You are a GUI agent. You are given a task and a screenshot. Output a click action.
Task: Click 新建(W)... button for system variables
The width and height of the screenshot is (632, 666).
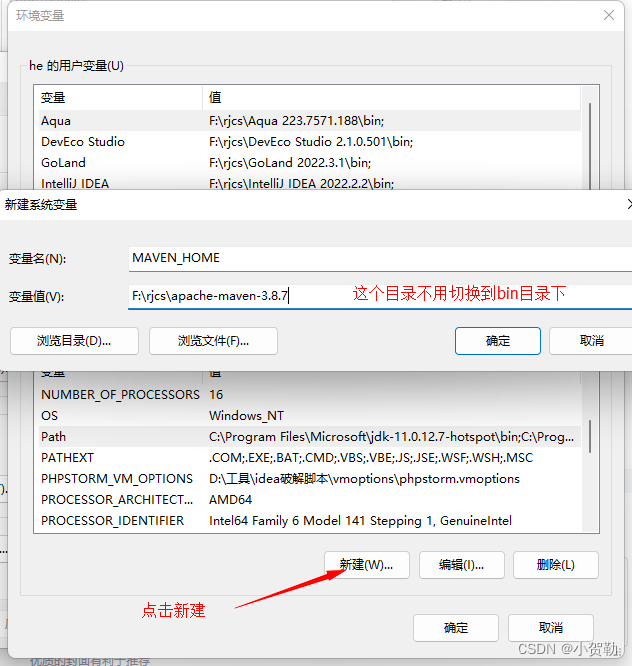(367, 565)
